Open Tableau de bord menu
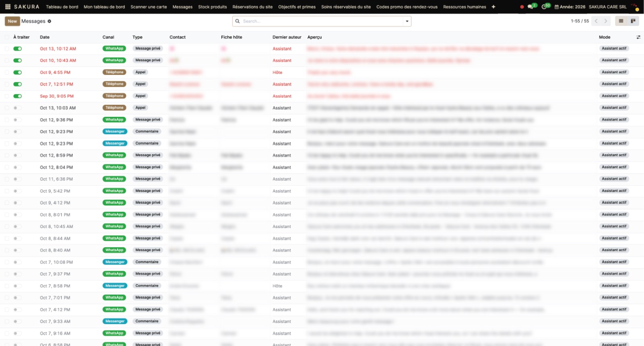This screenshot has height=346, width=644. tap(62, 7)
